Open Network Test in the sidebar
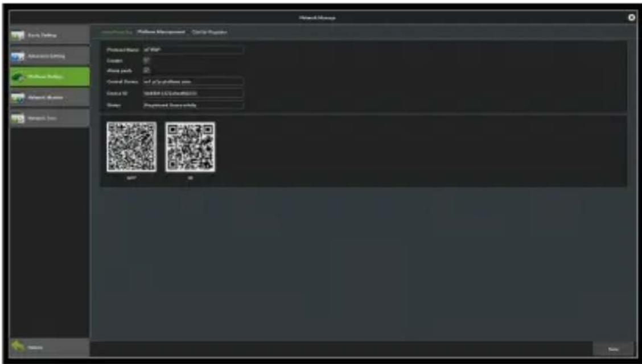Screen dimensions: 642x364 pyautogui.click(x=50, y=118)
